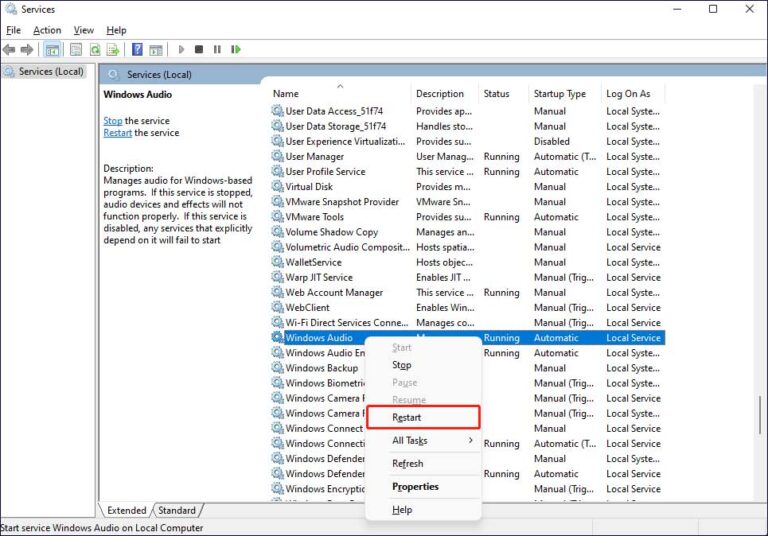Open the Action menu
The width and height of the screenshot is (768, 536).
click(47, 30)
